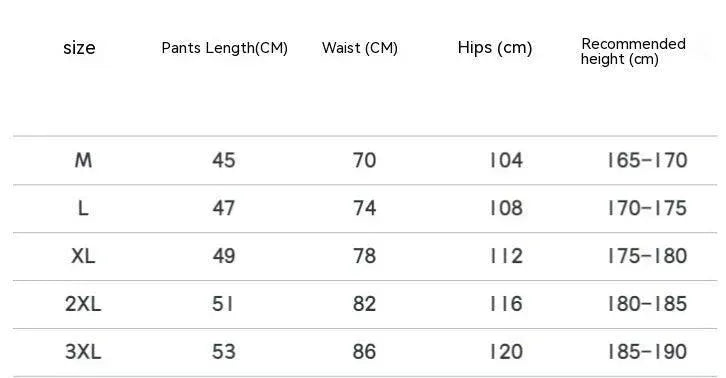The width and height of the screenshot is (726, 378).
Task: Select pants length value 51
Action: (223, 304)
